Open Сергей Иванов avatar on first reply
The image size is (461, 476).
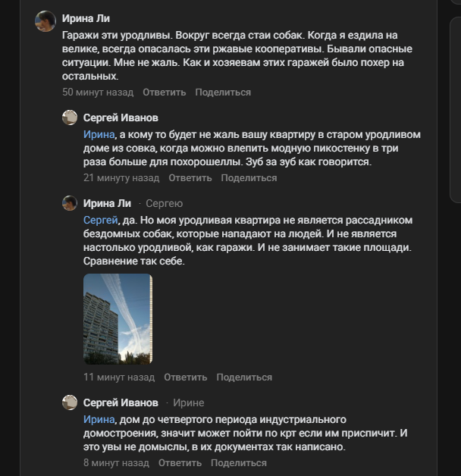pos(70,117)
